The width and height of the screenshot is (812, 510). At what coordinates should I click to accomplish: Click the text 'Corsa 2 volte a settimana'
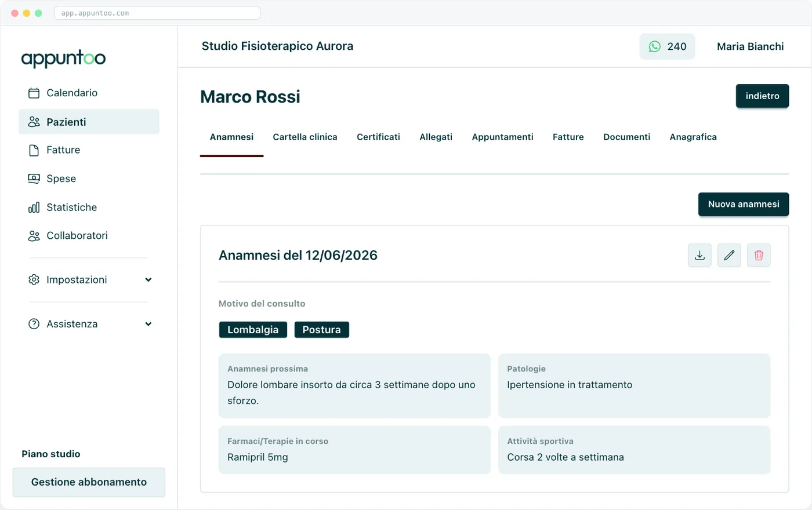565,457
